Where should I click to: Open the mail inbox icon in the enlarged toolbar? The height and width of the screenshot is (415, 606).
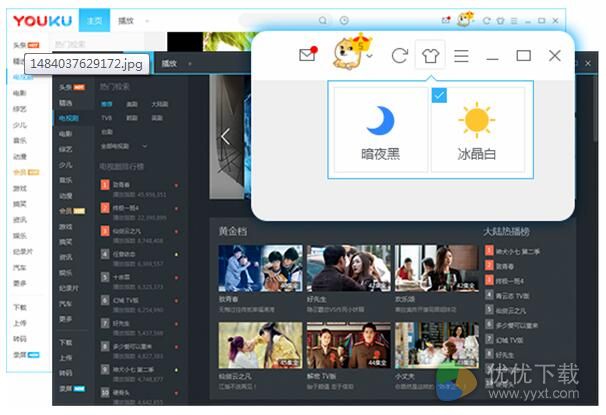308,54
